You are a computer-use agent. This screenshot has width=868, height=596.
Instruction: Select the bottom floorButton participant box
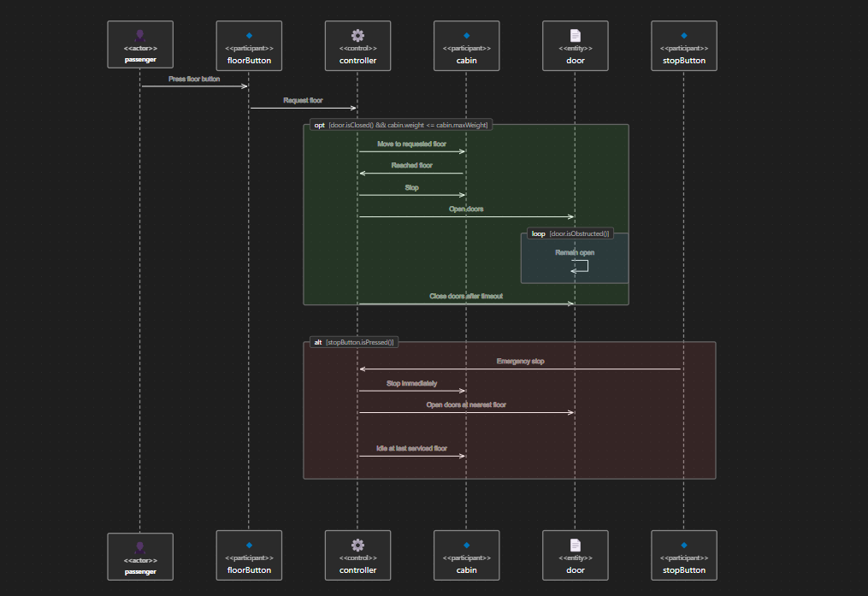coord(249,556)
